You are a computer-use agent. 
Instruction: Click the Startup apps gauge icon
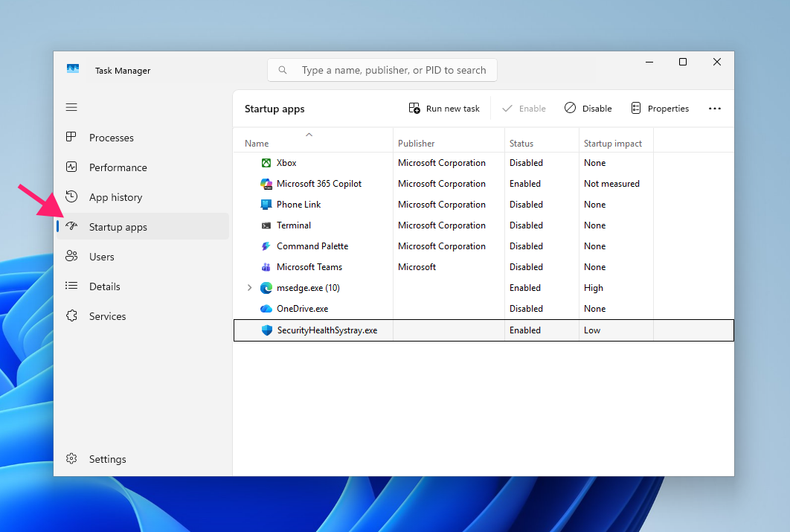click(x=71, y=226)
